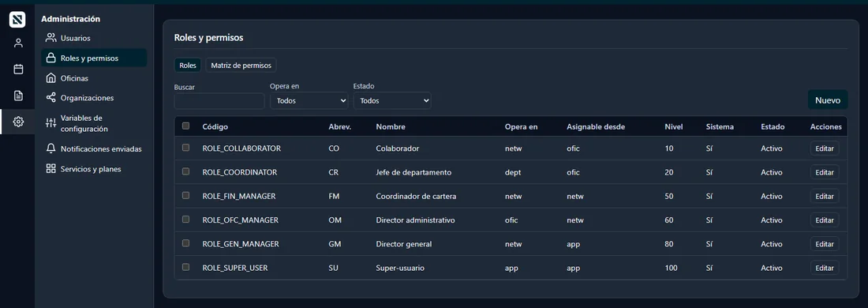Open Usuarios in the sidebar
868x308 pixels.
point(94,38)
